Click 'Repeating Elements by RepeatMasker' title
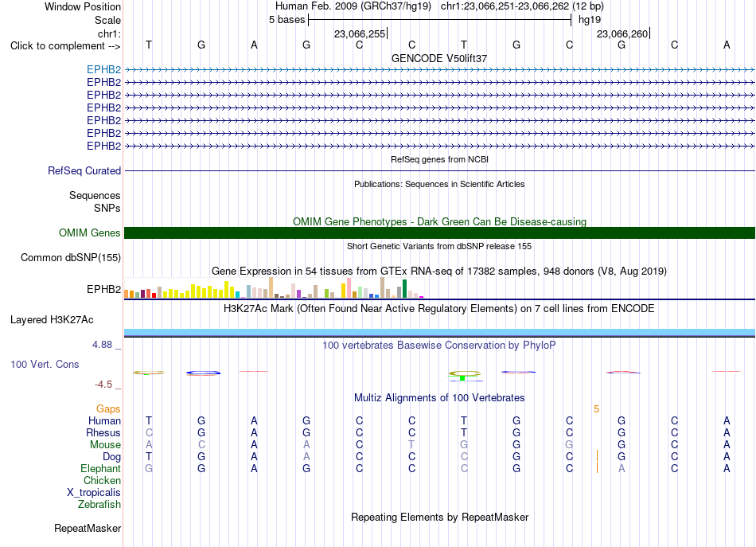Viewport: 756px width, 547px height. tap(439, 517)
